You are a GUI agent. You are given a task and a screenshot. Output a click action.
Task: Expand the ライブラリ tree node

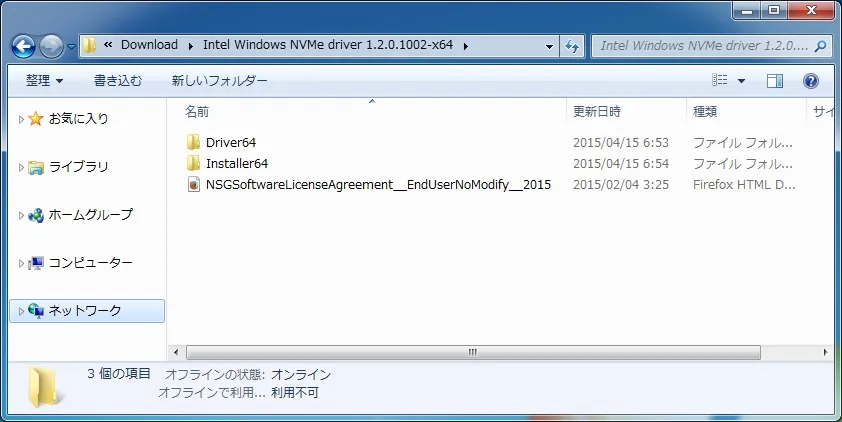[21, 167]
